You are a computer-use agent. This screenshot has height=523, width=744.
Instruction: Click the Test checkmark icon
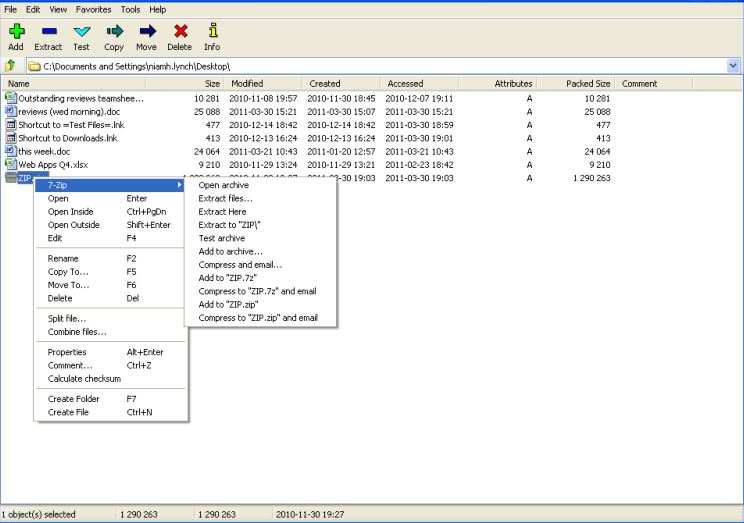click(x=82, y=31)
